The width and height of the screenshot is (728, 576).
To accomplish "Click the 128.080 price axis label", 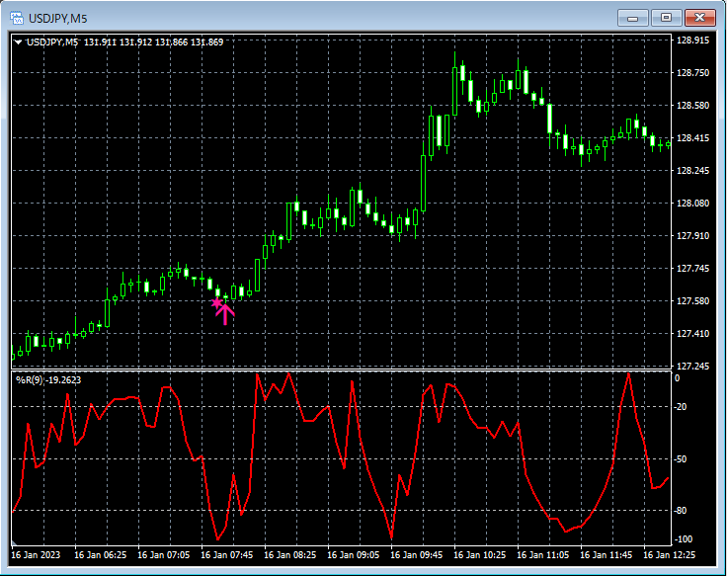I will tap(692, 203).
